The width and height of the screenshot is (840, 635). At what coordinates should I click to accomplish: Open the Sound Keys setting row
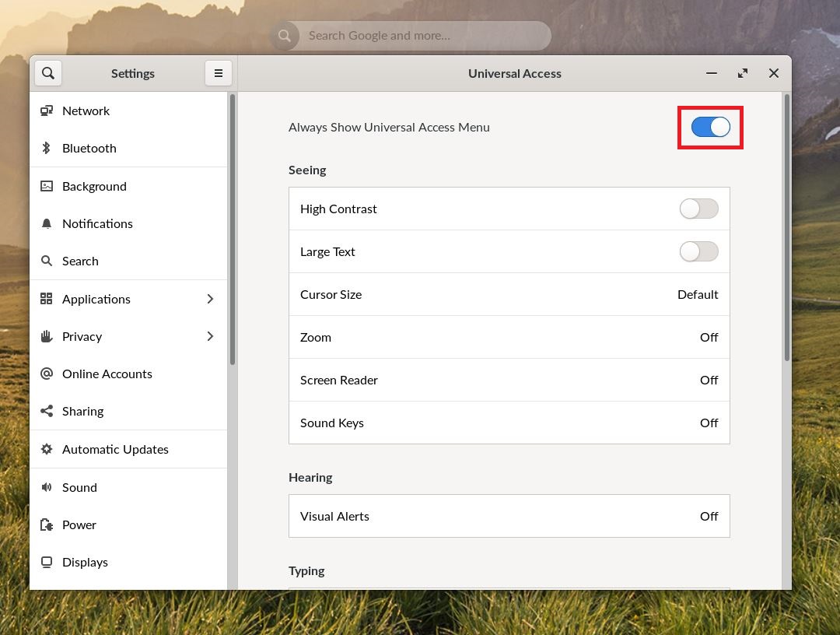[x=509, y=423]
